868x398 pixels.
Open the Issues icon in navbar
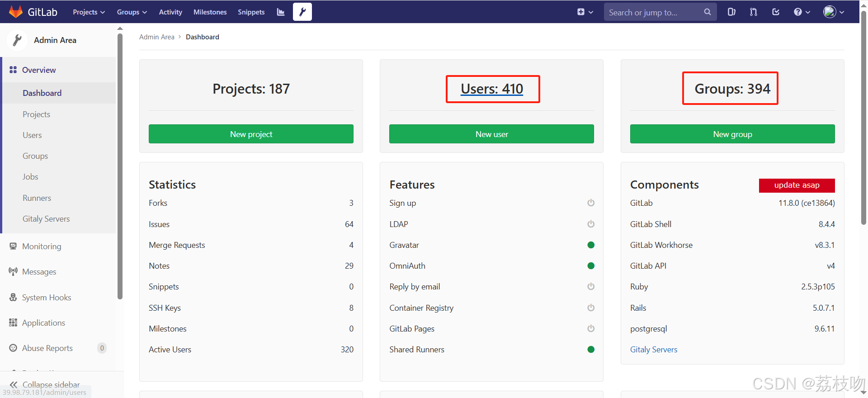pos(731,12)
